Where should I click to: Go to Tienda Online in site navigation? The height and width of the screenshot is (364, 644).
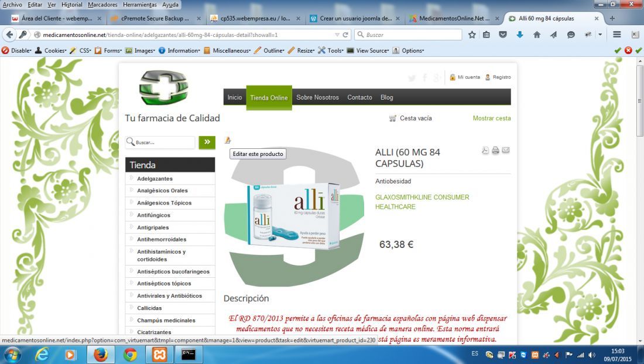pyautogui.click(x=269, y=97)
